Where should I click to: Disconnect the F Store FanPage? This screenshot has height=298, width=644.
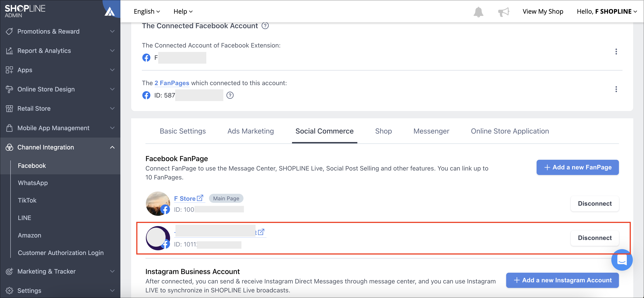coord(595,204)
